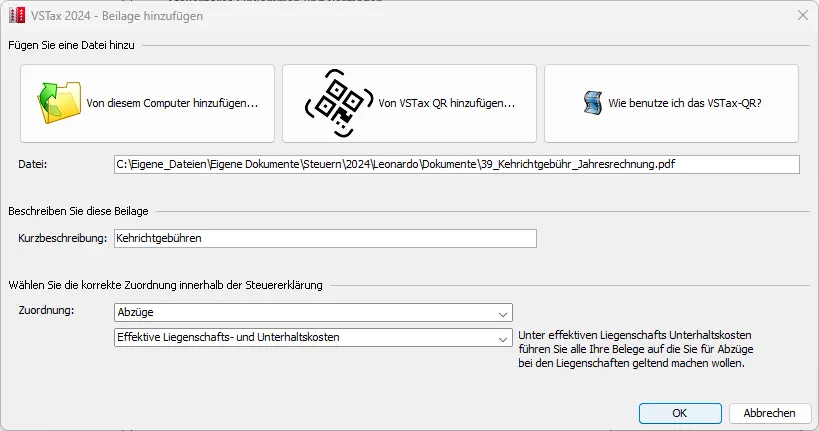The height and width of the screenshot is (431, 819).
Task: Open the 'Effektive Liegenschafts- und Unterhaltskosten' dropdown
Action: click(313, 337)
